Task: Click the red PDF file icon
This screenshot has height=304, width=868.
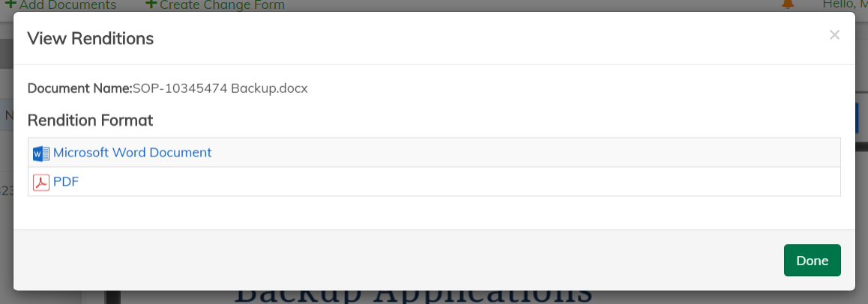Action: point(40,182)
